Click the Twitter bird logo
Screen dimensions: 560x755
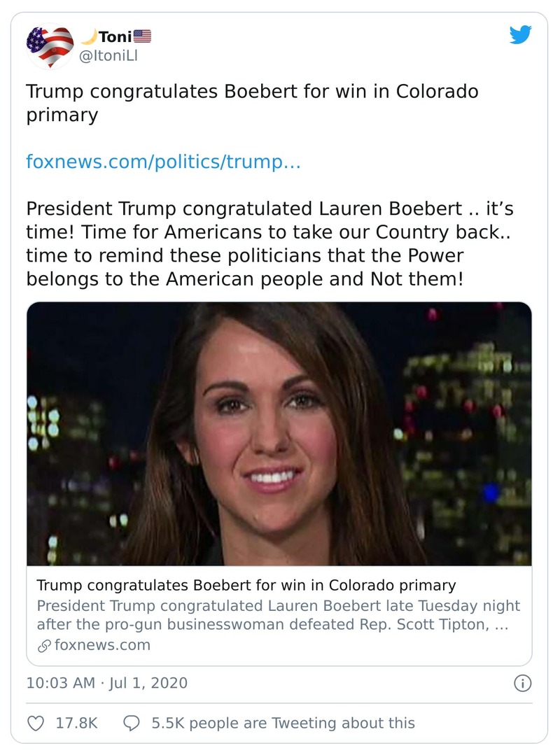[x=520, y=35]
